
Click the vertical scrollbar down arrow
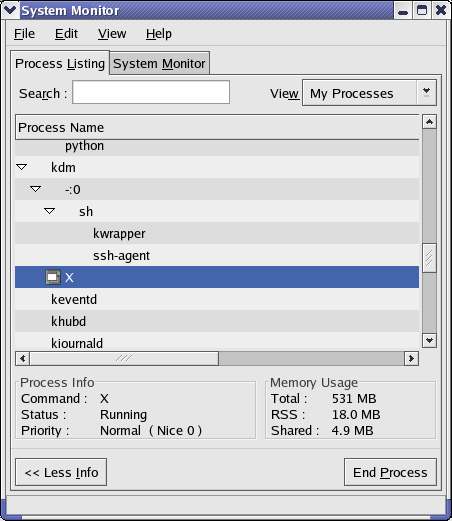[x=429, y=340]
